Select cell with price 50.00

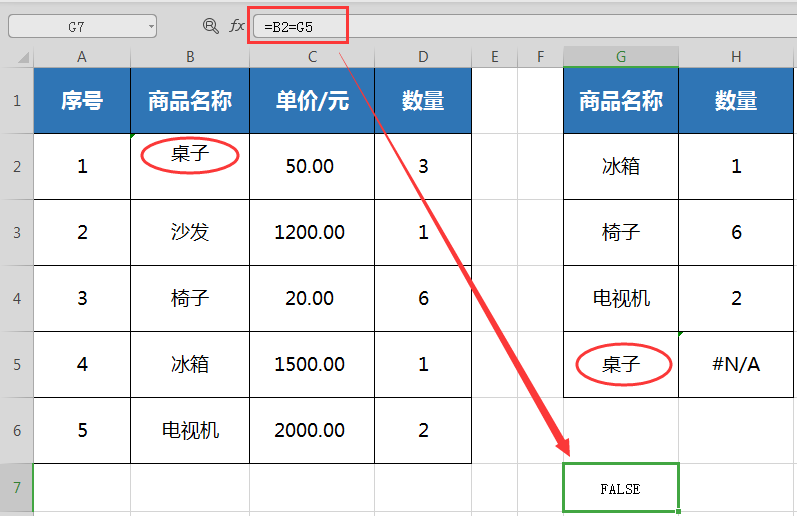[x=312, y=167]
